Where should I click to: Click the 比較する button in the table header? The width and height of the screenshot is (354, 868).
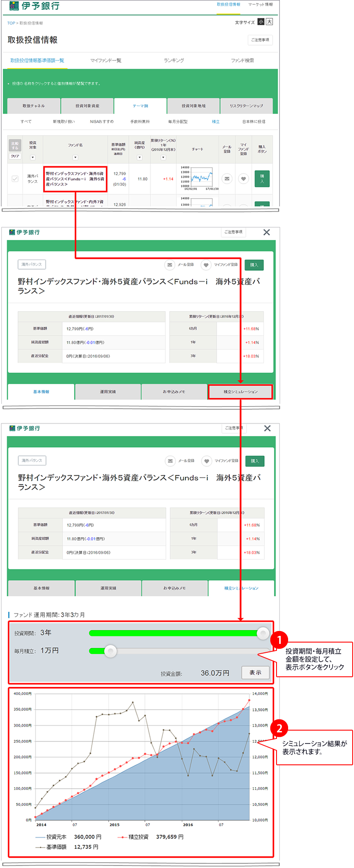click(15, 146)
